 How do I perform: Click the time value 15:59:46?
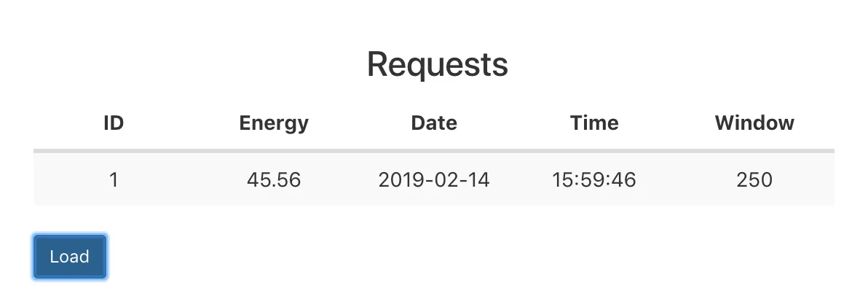[594, 179]
